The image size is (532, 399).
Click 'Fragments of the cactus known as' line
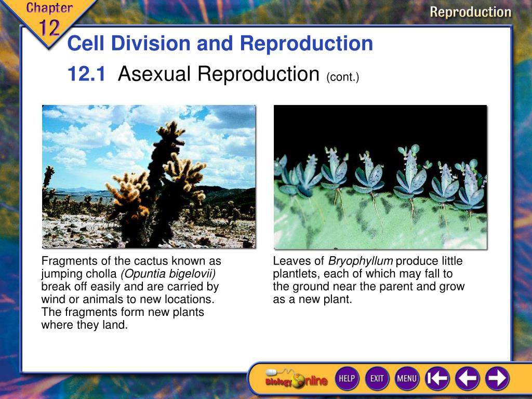coord(131,261)
